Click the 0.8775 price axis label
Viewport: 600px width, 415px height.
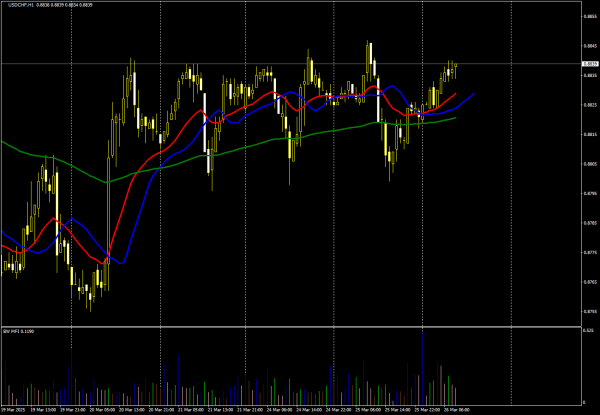590,252
